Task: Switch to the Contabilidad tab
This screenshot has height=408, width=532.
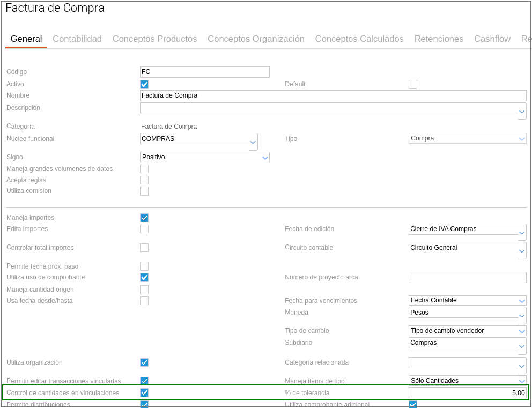Action: click(77, 39)
